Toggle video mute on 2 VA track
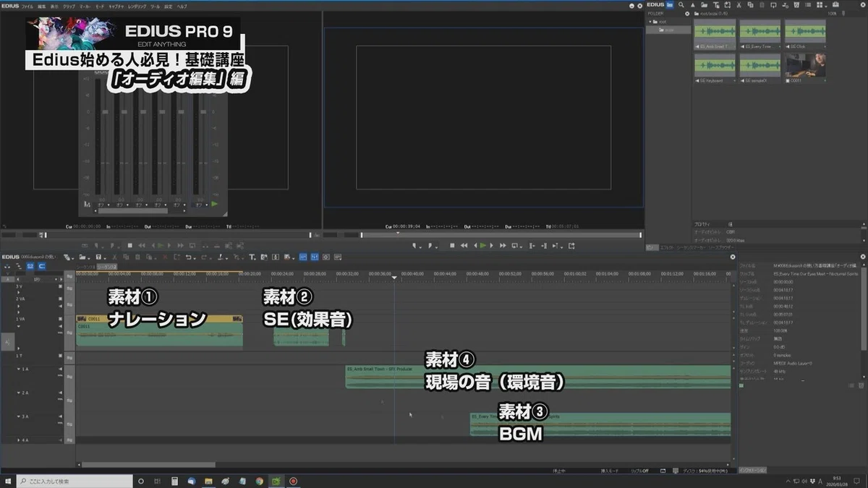 (x=61, y=299)
